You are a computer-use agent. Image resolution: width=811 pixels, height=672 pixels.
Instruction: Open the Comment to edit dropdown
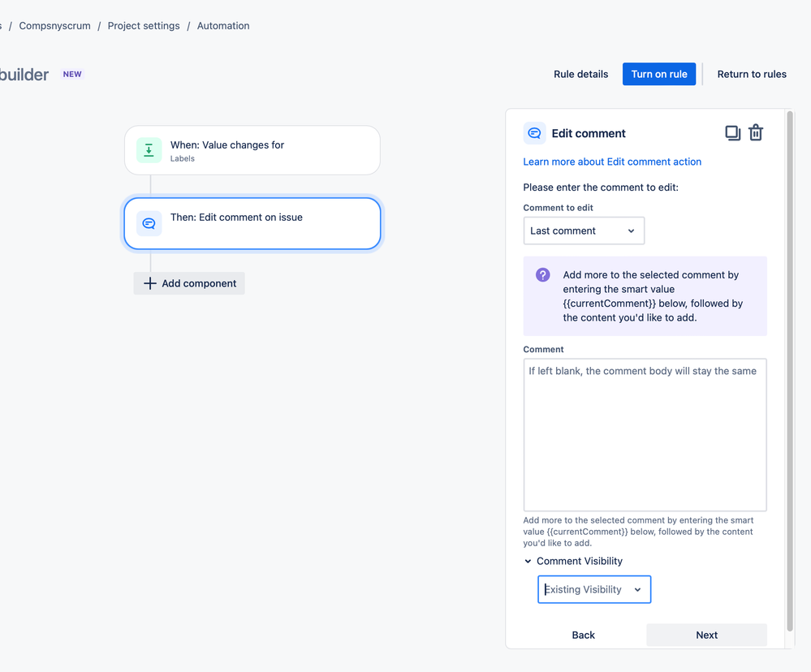click(x=584, y=230)
